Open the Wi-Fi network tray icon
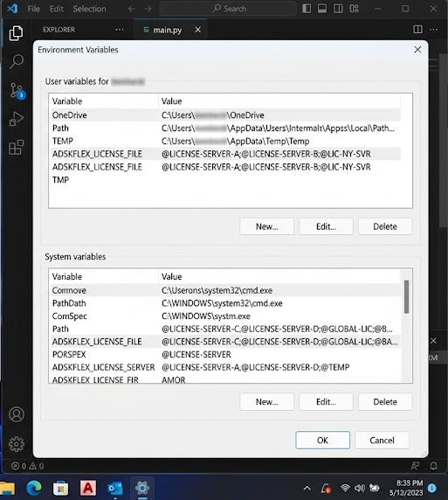 point(345,488)
